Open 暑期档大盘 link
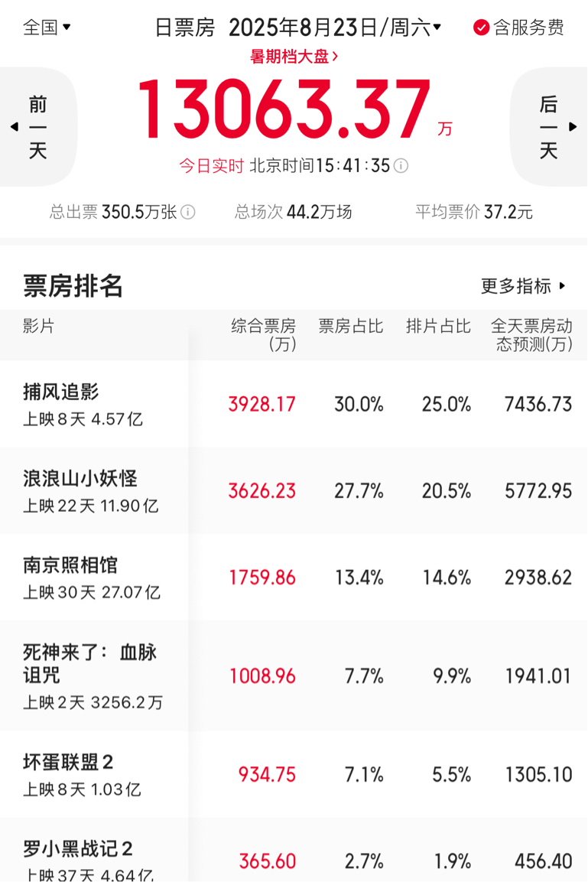Viewport: 588px width, 882px height. (x=294, y=57)
